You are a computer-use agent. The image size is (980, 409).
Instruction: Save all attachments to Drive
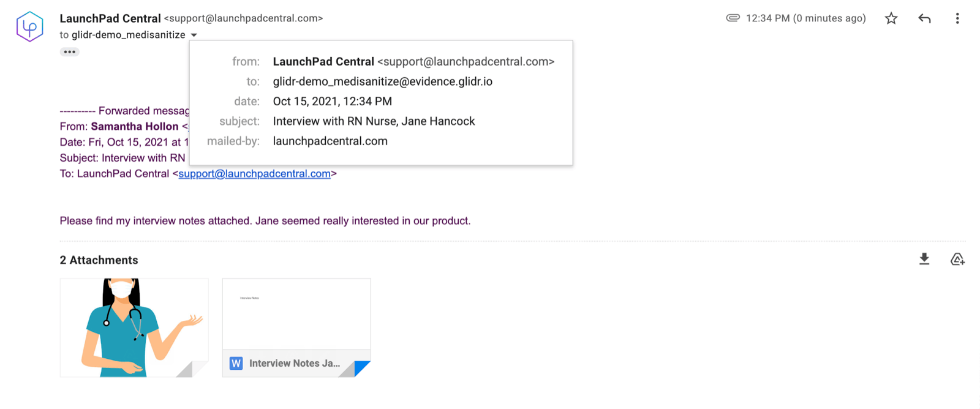(x=957, y=259)
